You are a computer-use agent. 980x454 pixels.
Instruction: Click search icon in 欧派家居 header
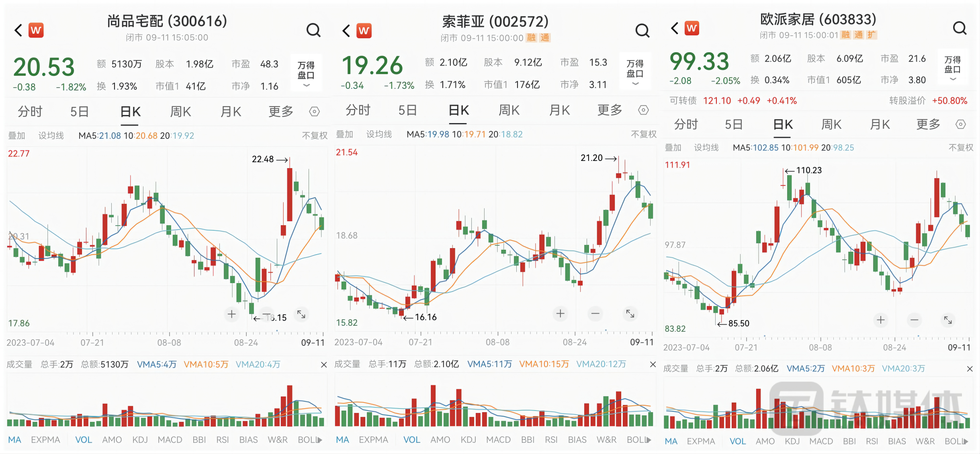(x=960, y=28)
